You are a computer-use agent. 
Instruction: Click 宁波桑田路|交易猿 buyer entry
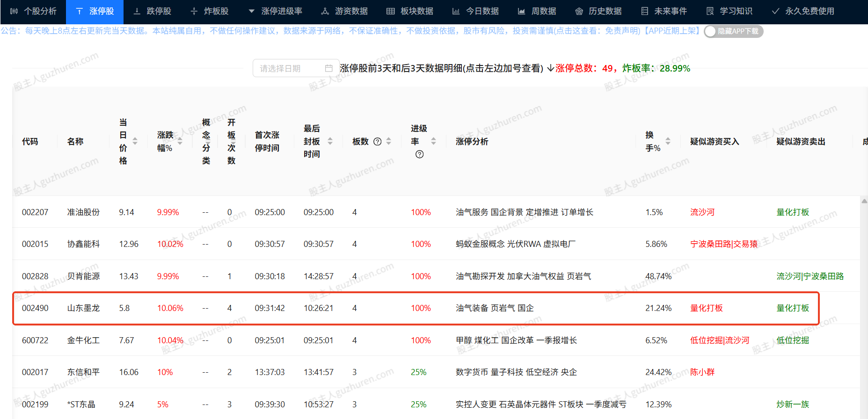click(x=724, y=244)
